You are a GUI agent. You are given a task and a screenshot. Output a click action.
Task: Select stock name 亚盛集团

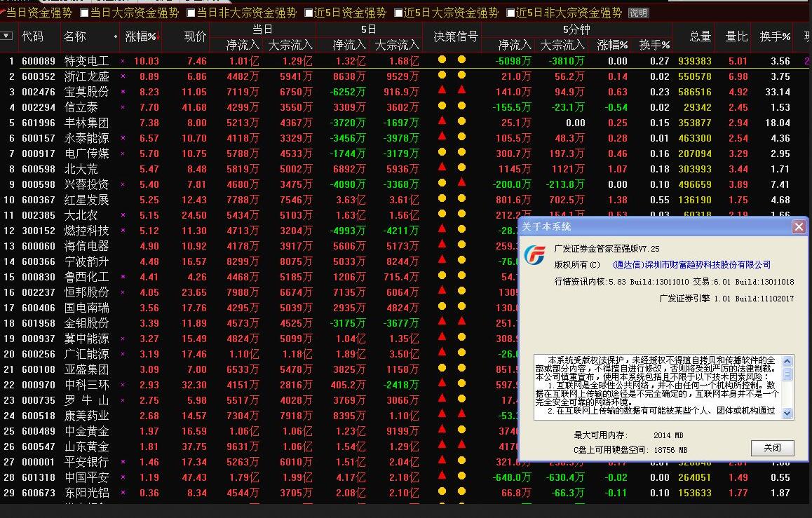(86, 369)
